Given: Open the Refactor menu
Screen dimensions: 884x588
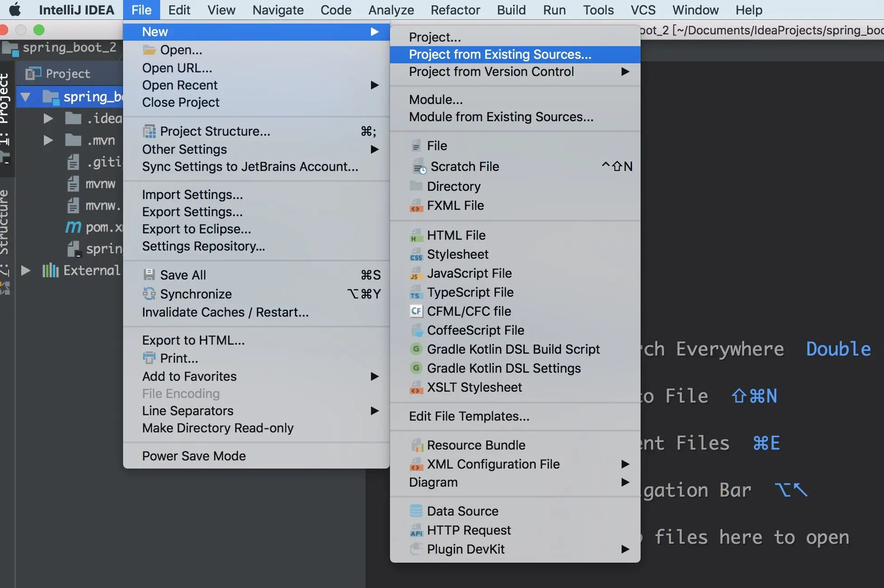Looking at the screenshot, I should [455, 10].
